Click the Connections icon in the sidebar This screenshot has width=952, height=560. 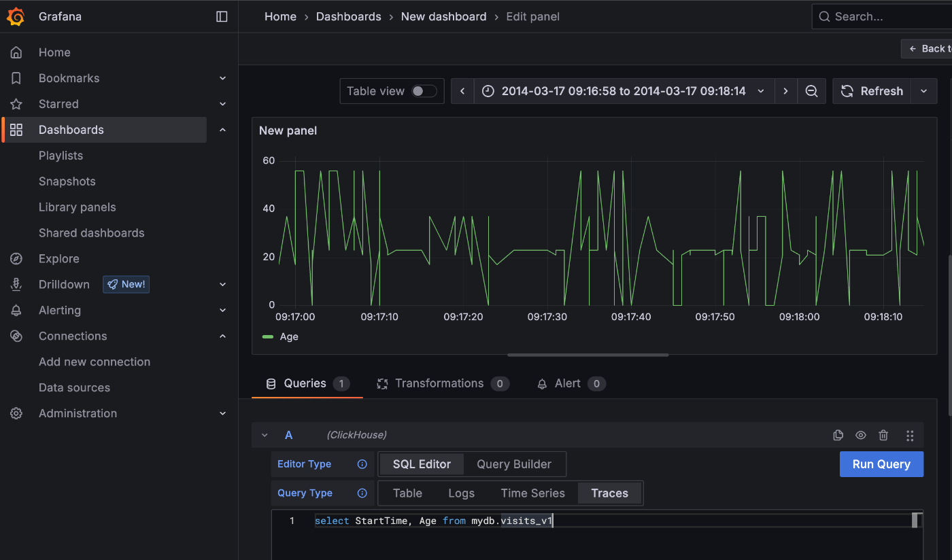[x=16, y=336]
